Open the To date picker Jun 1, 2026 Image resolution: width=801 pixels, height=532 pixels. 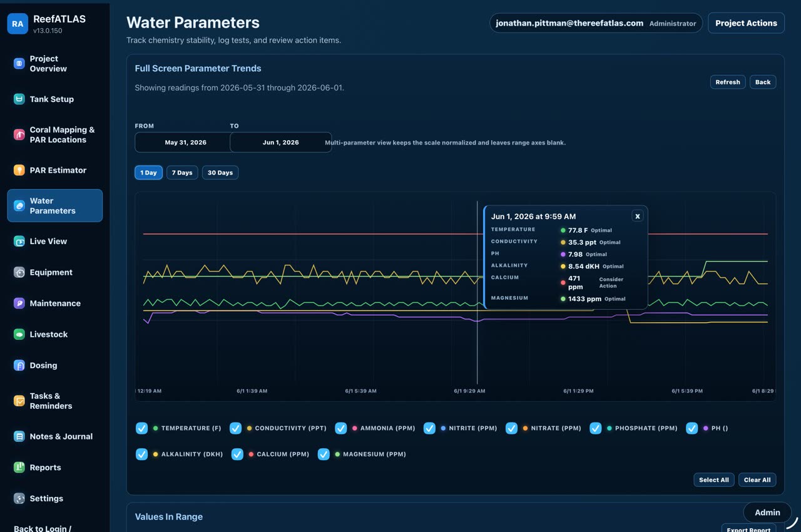[x=280, y=142]
